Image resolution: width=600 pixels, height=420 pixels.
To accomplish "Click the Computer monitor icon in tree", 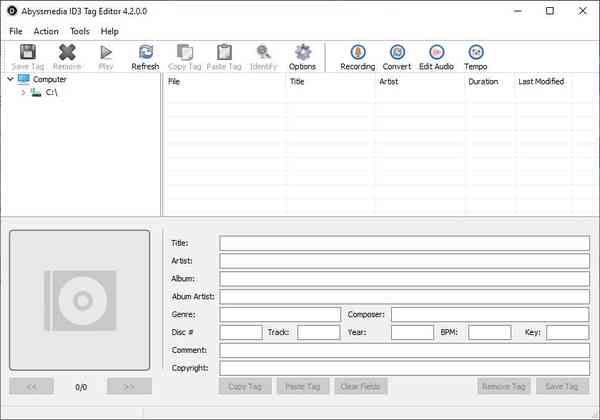I will (x=24, y=79).
